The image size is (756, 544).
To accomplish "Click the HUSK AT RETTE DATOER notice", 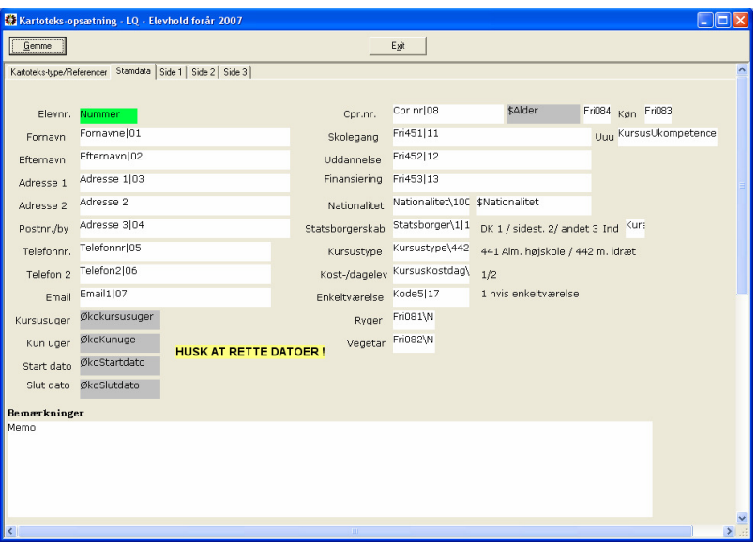I will coord(250,352).
